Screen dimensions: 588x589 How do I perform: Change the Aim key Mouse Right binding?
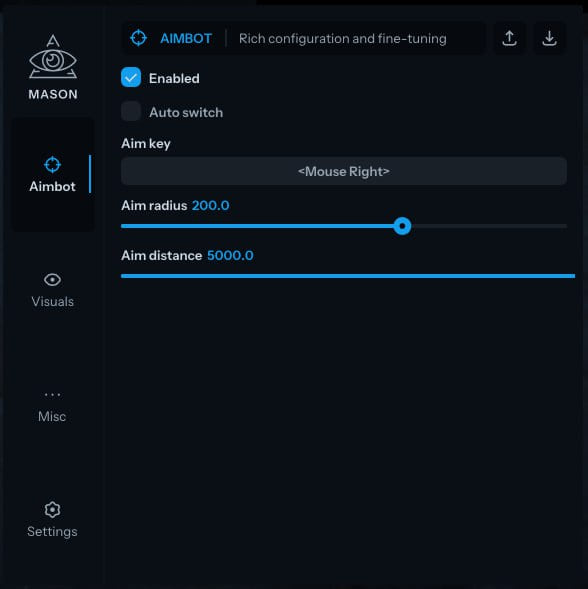click(x=344, y=171)
